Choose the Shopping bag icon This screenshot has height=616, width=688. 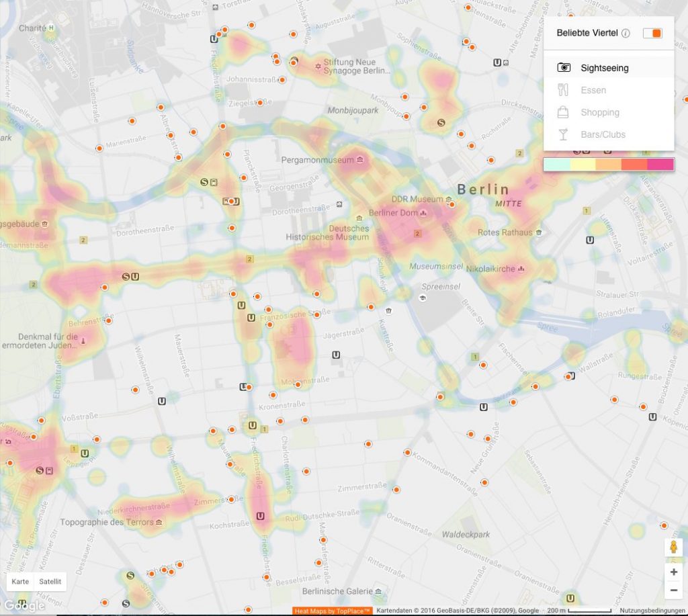(563, 112)
